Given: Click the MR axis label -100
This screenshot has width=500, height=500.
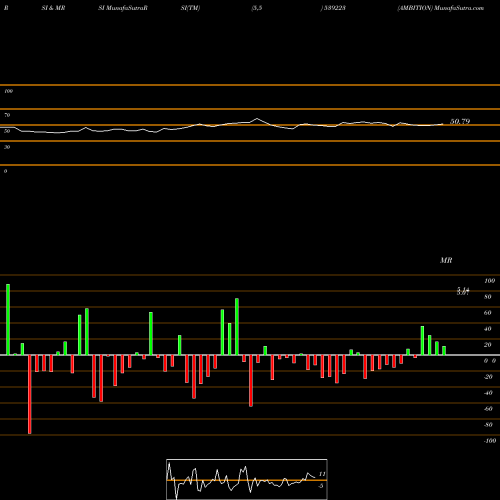Looking at the screenshot, I should pyautogui.click(x=490, y=441).
